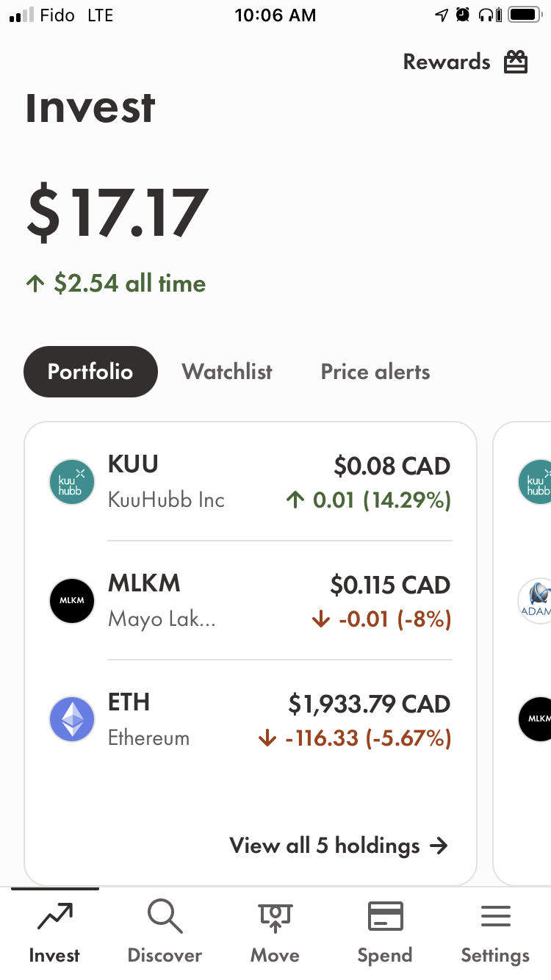Select the Portfolio tab
The width and height of the screenshot is (551, 980).
point(90,372)
